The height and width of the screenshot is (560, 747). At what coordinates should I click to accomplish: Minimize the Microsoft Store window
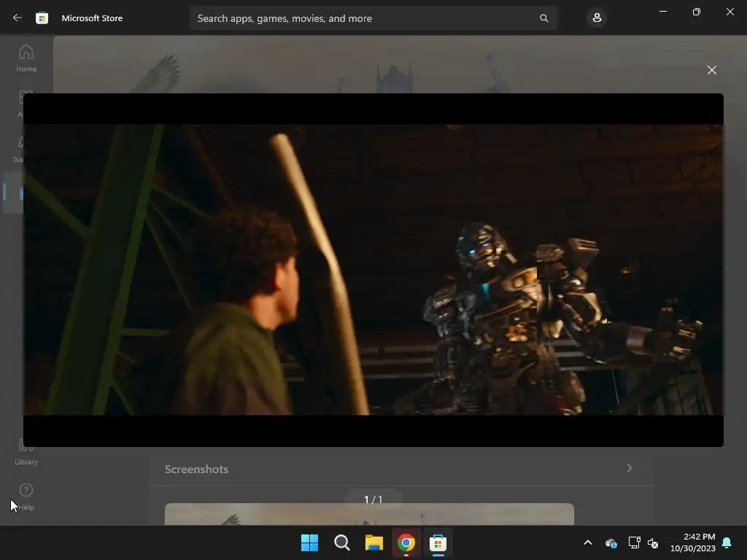coord(662,12)
